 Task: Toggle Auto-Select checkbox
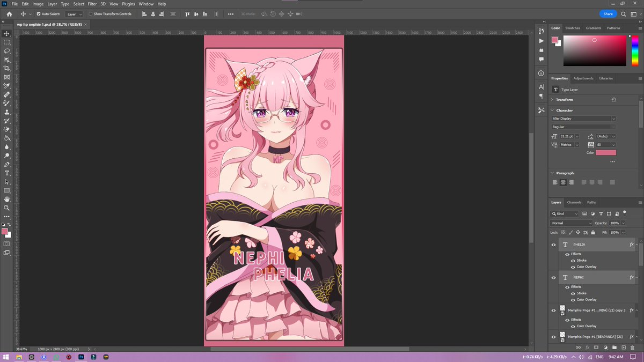click(x=38, y=14)
